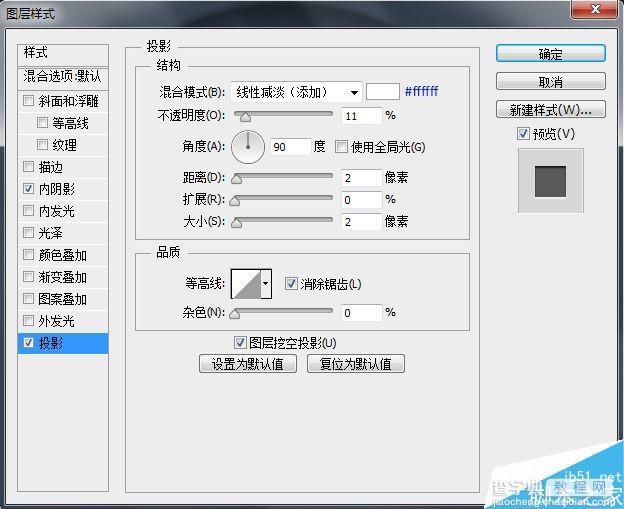This screenshot has width=624, height=509.
Task: Open the 外发光 settings page
Action: [x=57, y=321]
